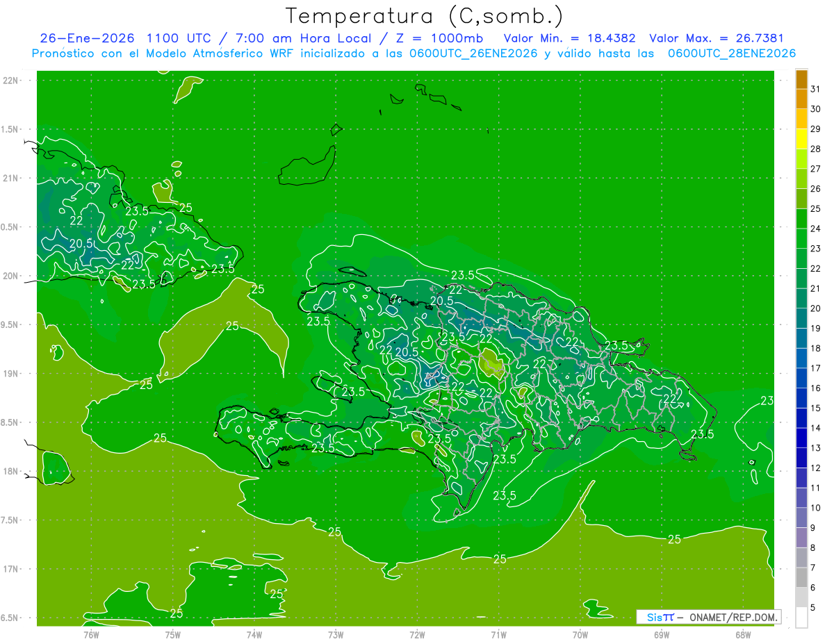This screenshot has height=644, width=834.
Task: Click the '18N' latitude axis label
Action: click(11, 471)
